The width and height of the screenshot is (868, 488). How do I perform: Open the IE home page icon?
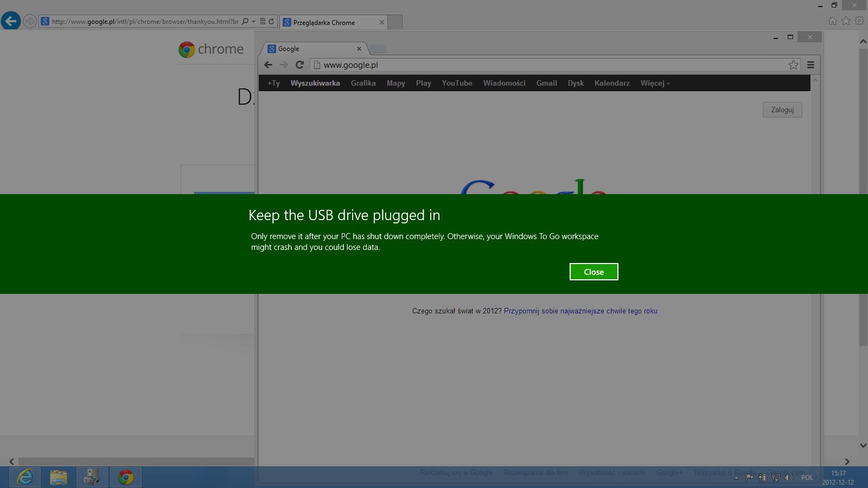(x=833, y=21)
